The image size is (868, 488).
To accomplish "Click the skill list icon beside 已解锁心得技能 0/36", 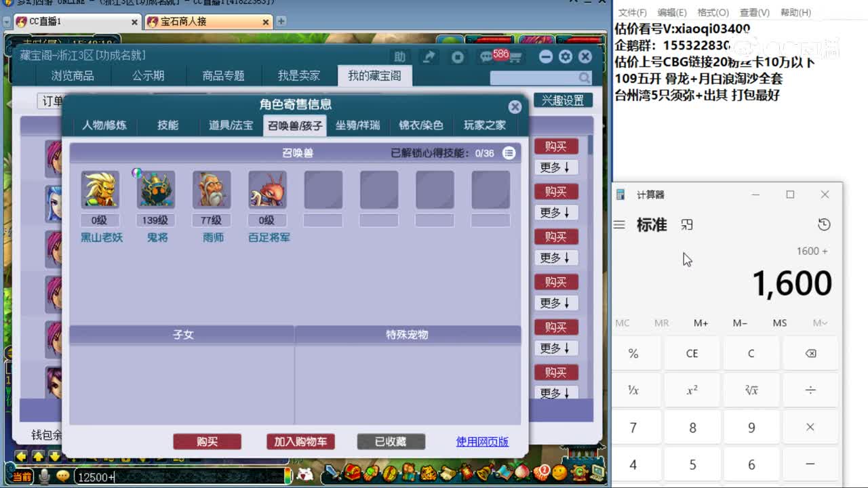I will click(509, 153).
